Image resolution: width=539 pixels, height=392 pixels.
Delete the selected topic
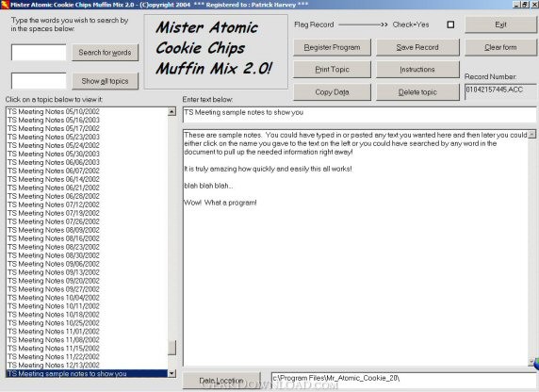pyautogui.click(x=417, y=92)
